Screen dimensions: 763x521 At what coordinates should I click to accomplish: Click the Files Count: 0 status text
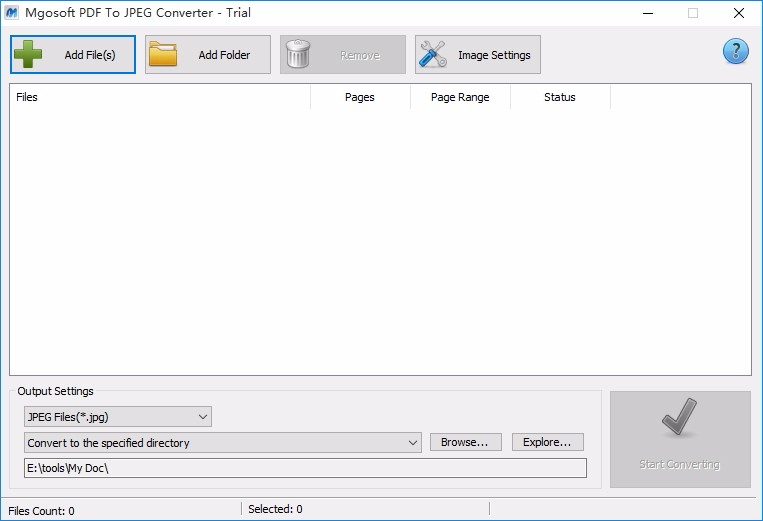tap(41, 511)
